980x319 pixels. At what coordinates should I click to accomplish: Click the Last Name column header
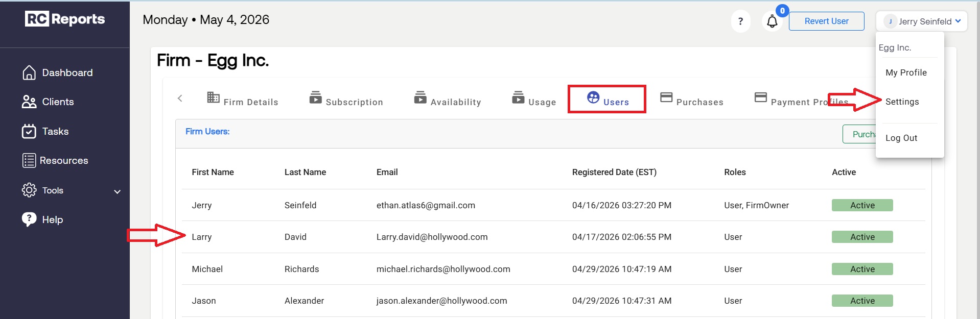[x=305, y=172]
